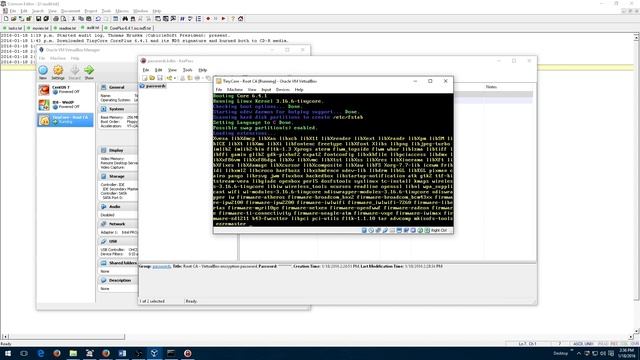
Task: Click Discard in VirtualBox Manager toolbar
Action: [75, 72]
